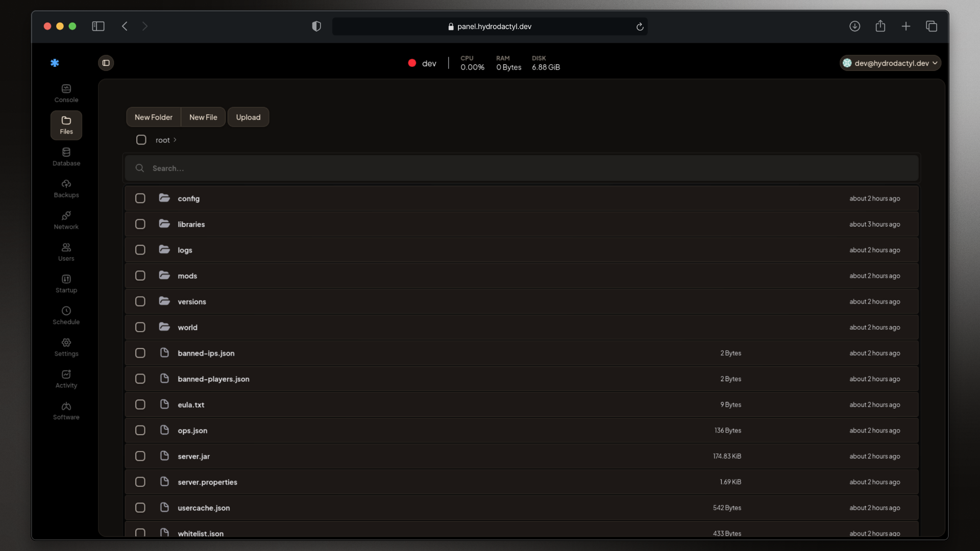Screen dimensions: 980x551
Task: Click the New File button
Action: [203, 117]
